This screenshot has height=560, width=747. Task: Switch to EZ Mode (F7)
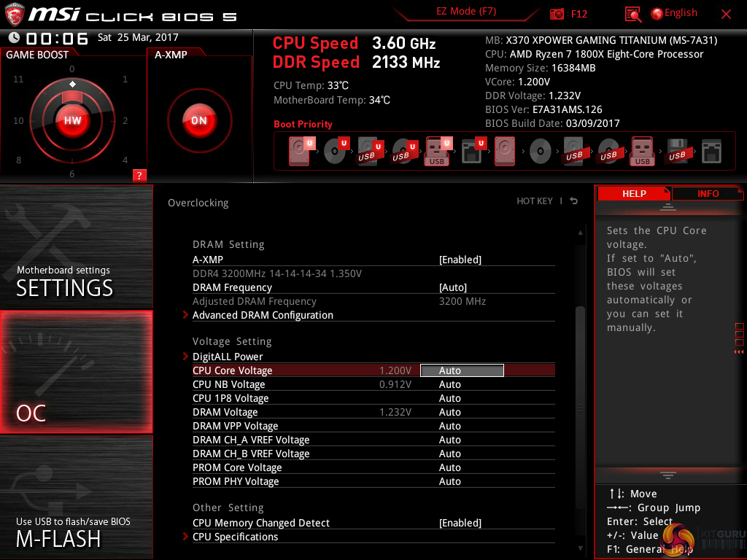tap(466, 12)
